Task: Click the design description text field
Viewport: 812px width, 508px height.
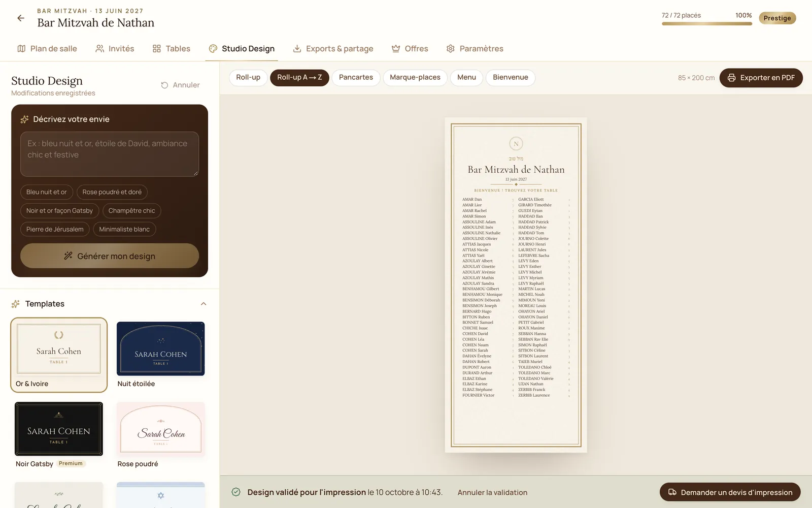Action: [110, 154]
